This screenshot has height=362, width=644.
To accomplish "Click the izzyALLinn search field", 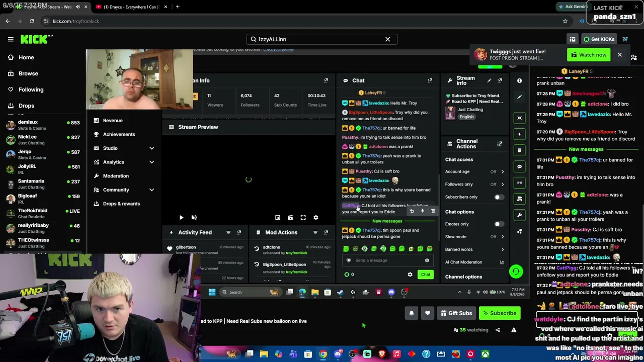I will [x=321, y=39].
